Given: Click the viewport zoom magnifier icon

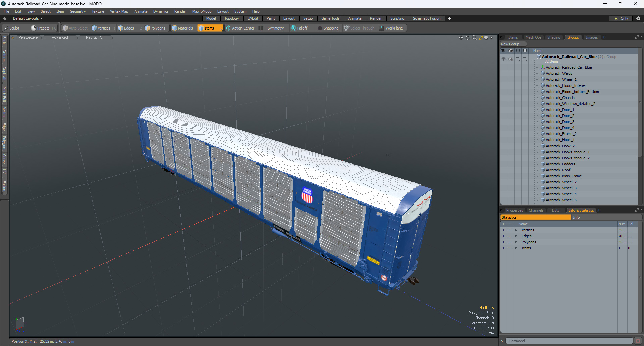Looking at the screenshot, I should [x=474, y=38].
